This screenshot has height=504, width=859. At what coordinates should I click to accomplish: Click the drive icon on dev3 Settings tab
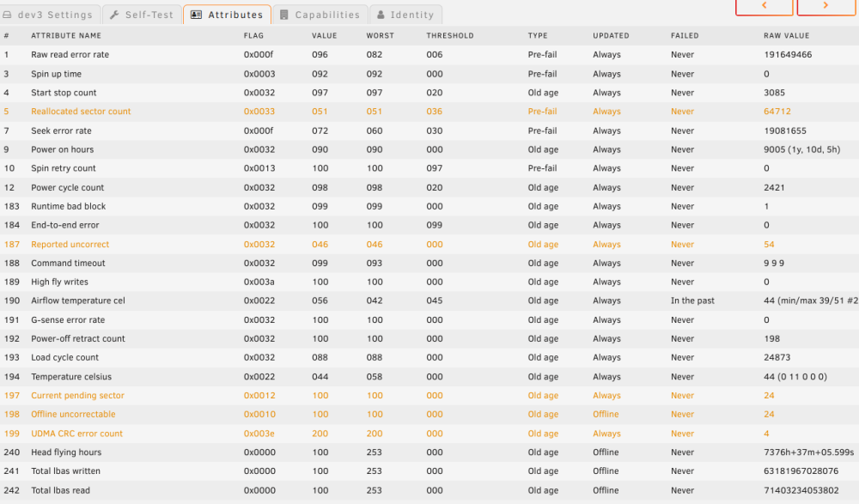7,15
